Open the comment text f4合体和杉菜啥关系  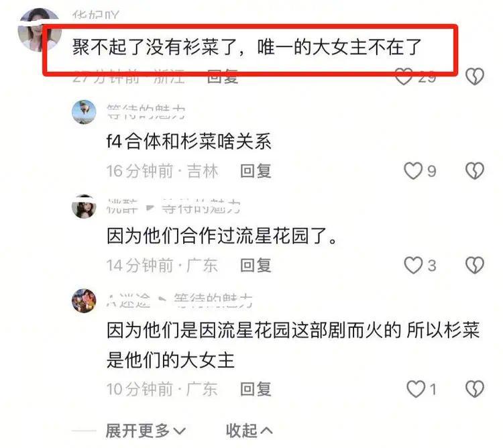(x=188, y=141)
